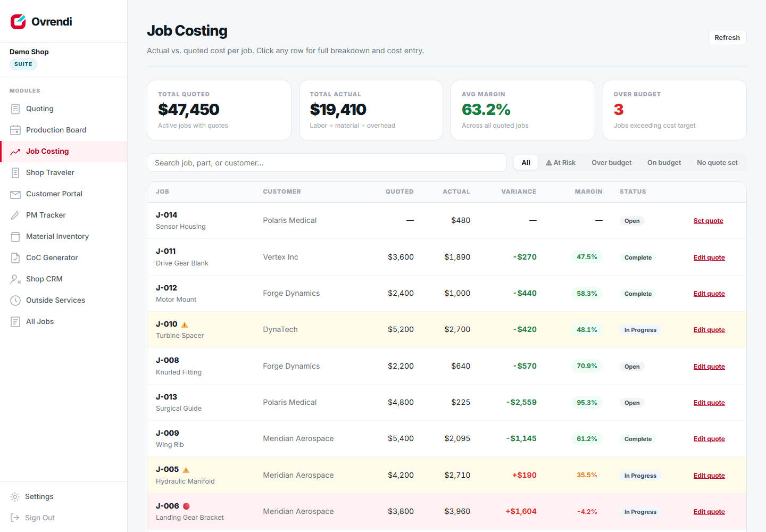766x532 pixels.
Task: Click the Refresh button
Action: (727, 38)
